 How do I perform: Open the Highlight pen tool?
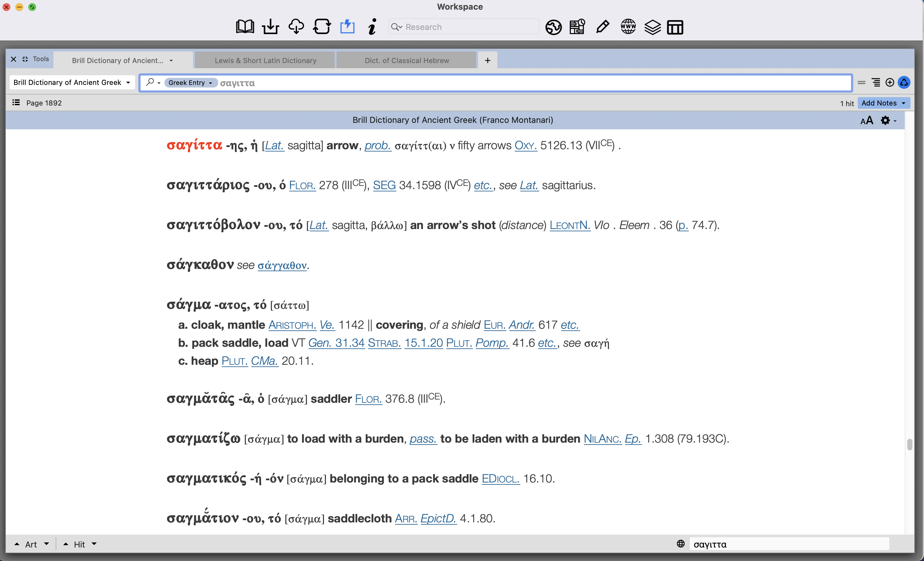pyautogui.click(x=602, y=27)
